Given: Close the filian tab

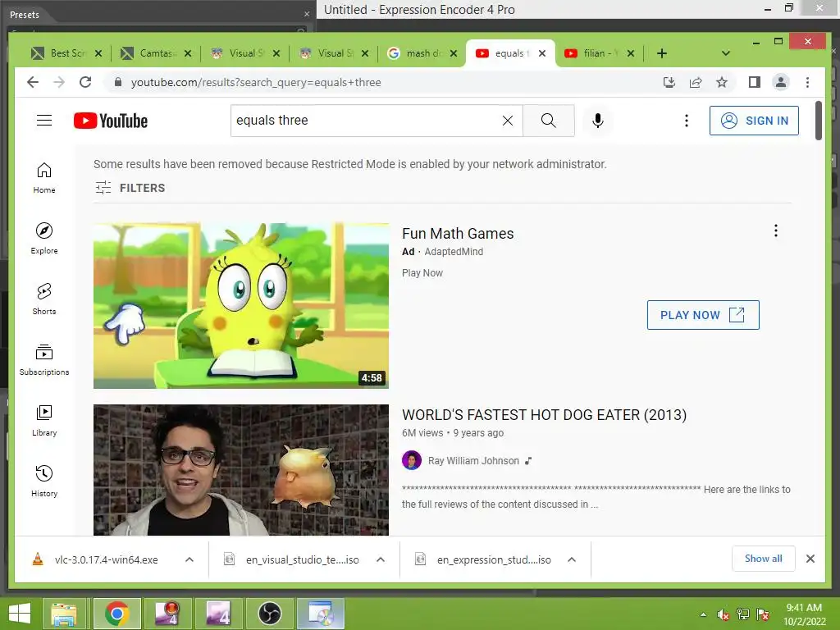Looking at the screenshot, I should [x=631, y=53].
